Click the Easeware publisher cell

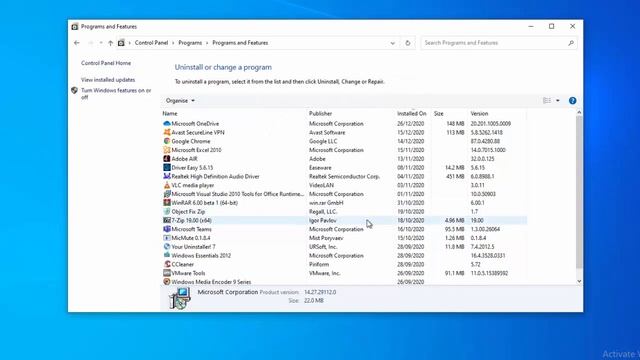pyautogui.click(x=320, y=167)
